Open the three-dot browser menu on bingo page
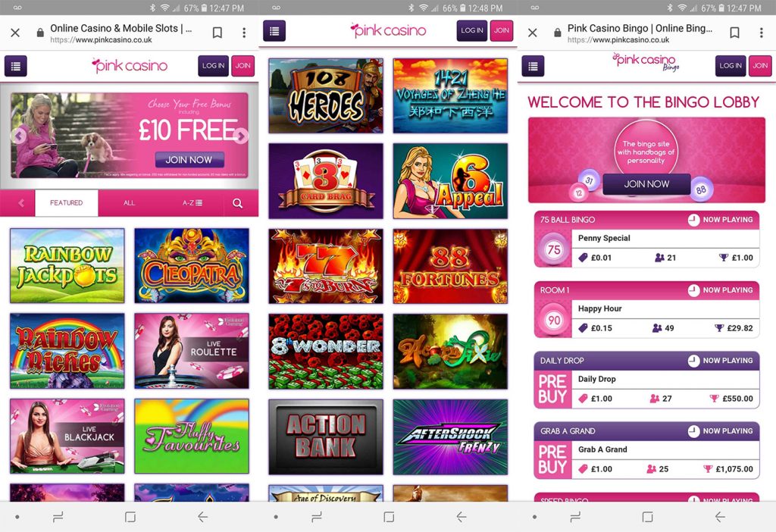Screen dimensions: 776x532 (761, 33)
